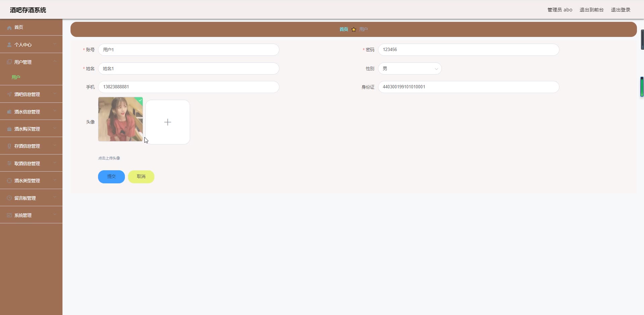Expand the 个人中心 chevron

pos(55,44)
